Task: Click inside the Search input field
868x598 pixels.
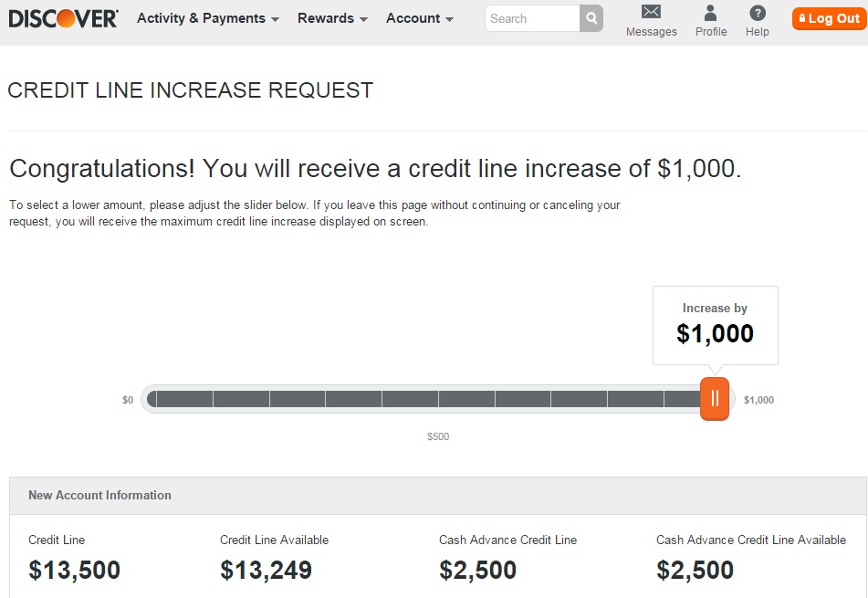Action: (x=532, y=18)
